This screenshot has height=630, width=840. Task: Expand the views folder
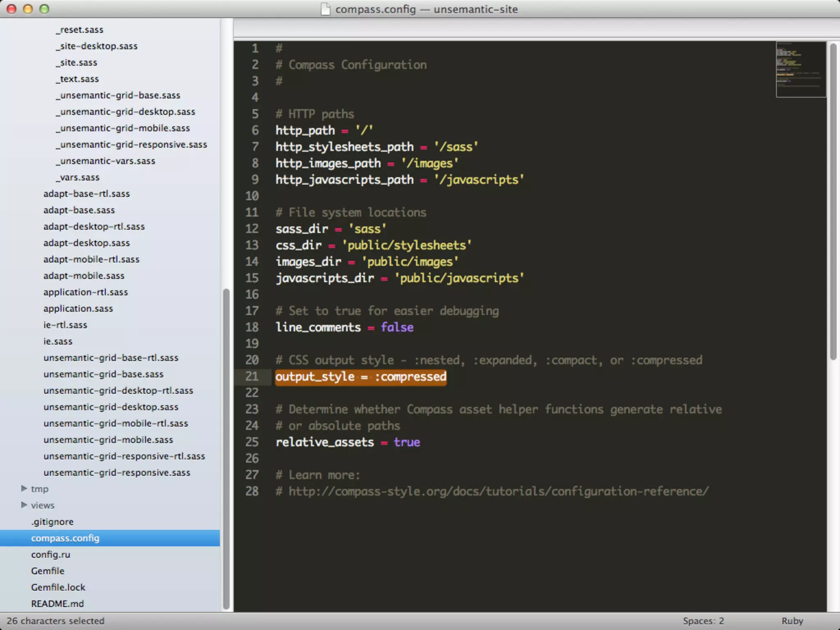24,505
